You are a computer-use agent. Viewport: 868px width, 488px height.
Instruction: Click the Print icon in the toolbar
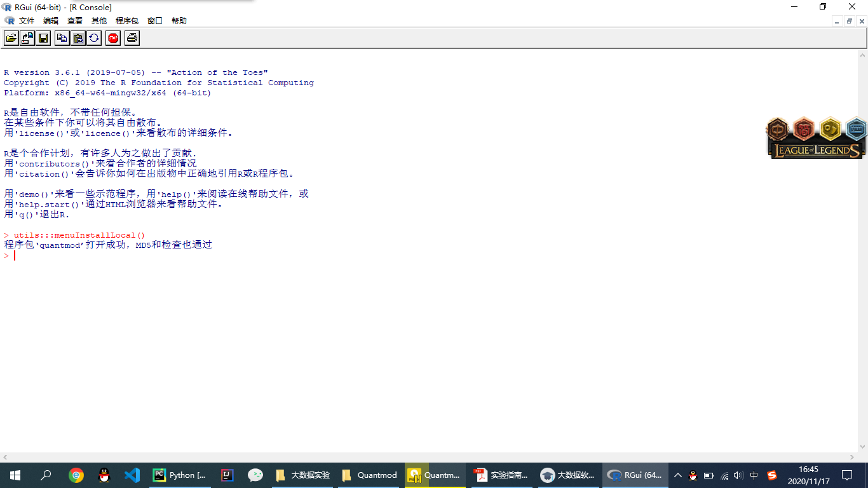132,38
